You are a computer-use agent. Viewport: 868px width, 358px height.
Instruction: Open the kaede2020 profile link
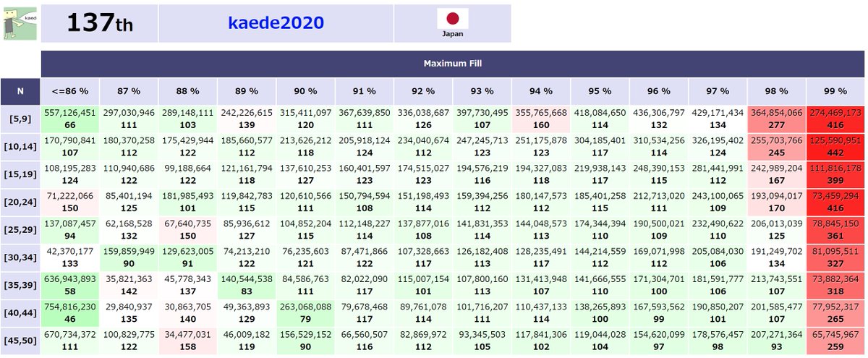click(x=276, y=23)
